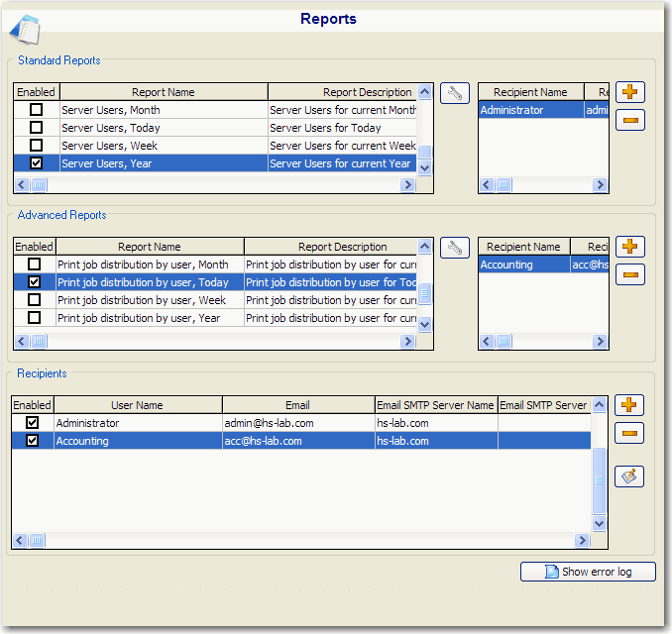
Task: Select the acc@hs-lab.com email cell
Action: pos(298,441)
